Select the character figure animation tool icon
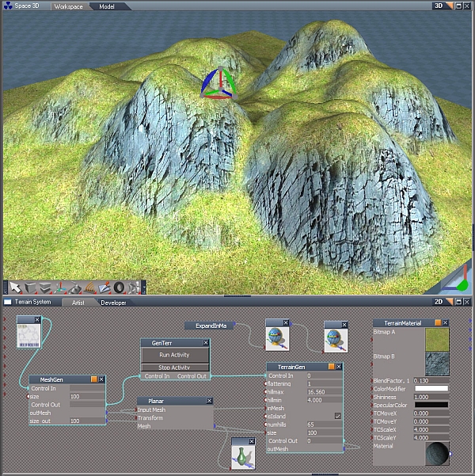The image size is (475, 476). click(134, 288)
